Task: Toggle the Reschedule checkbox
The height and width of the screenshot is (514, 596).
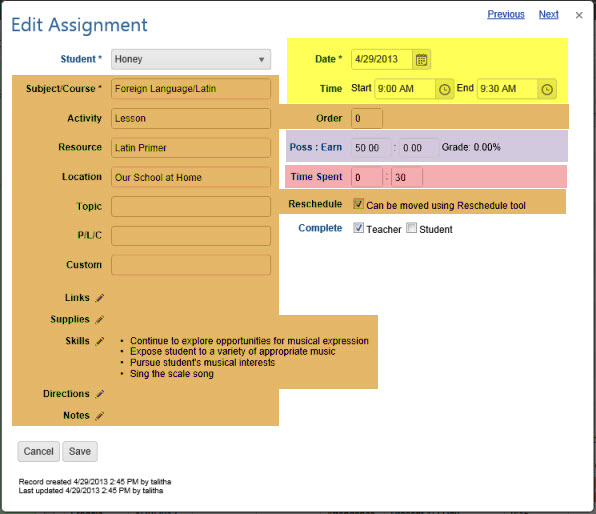Action: [358, 204]
